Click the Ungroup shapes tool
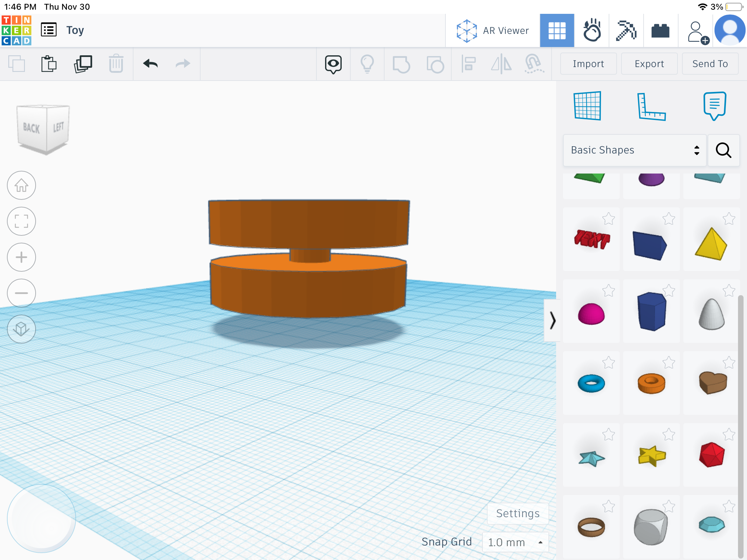The image size is (747, 560). point(435,64)
